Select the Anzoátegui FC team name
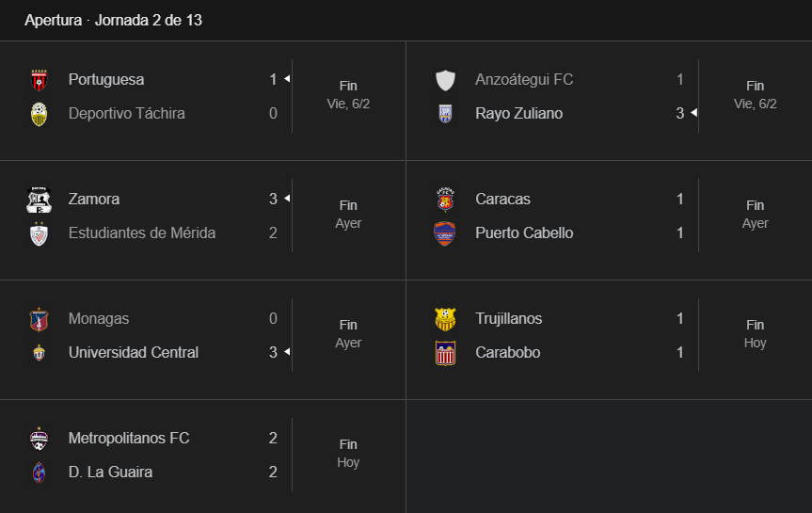The height and width of the screenshot is (513, 812). pyautogui.click(x=524, y=80)
